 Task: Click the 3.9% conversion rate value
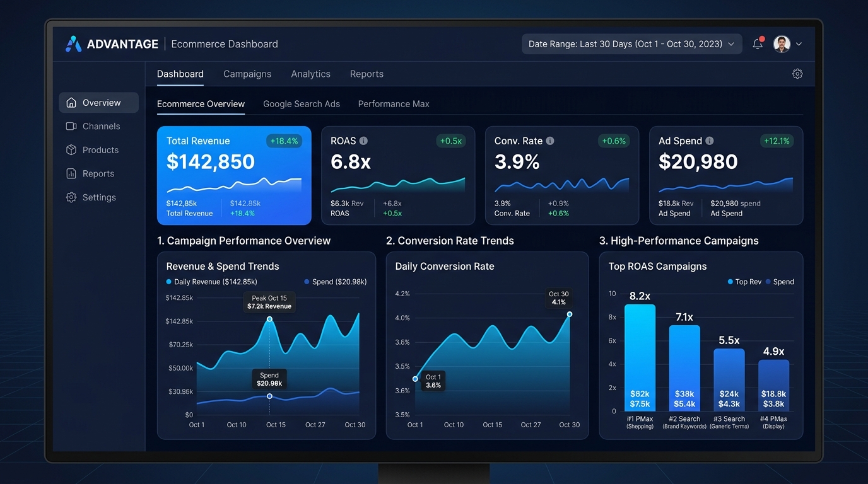[x=517, y=162]
